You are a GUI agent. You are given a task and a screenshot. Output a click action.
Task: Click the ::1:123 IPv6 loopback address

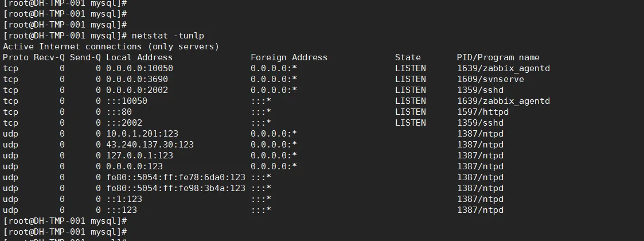click(124, 199)
